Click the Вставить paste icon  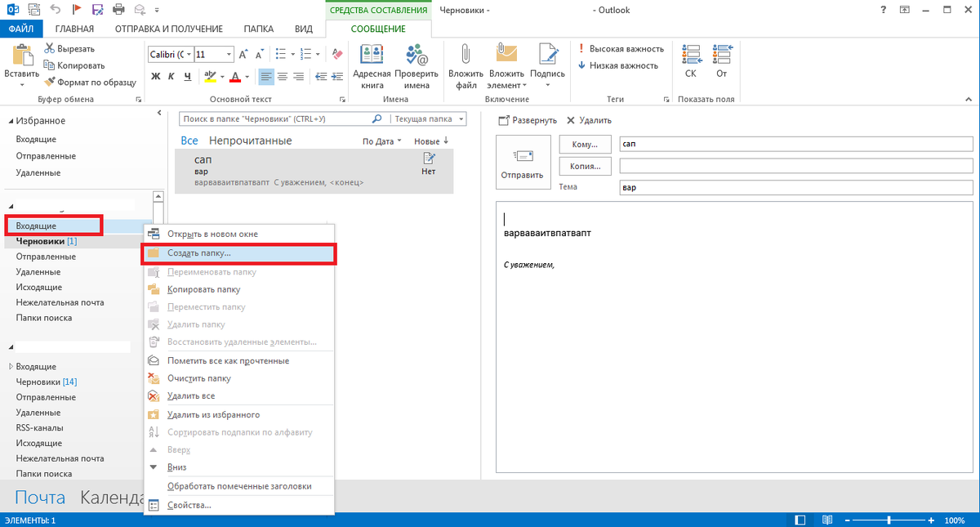[21, 56]
